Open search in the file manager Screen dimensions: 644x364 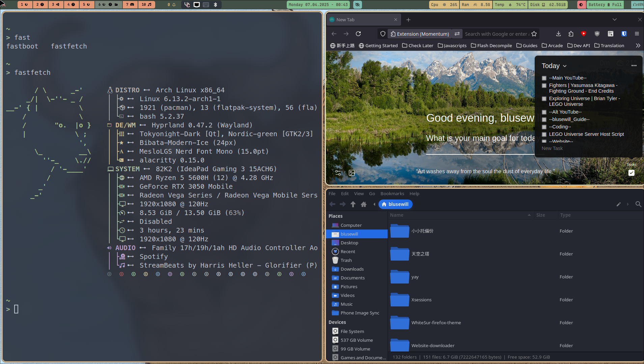coord(638,204)
